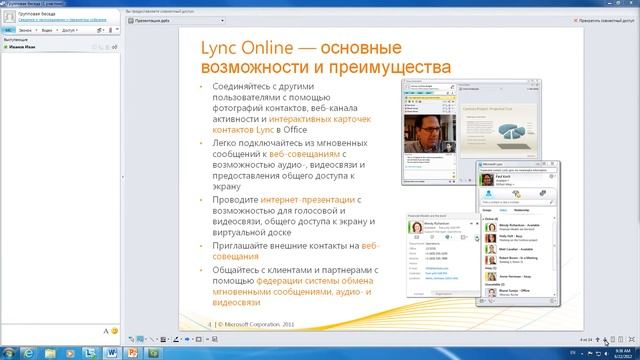Screen dimensions: 640x360
Task: Expand the line tool dropdown arrow
Action: (x=157, y=339)
